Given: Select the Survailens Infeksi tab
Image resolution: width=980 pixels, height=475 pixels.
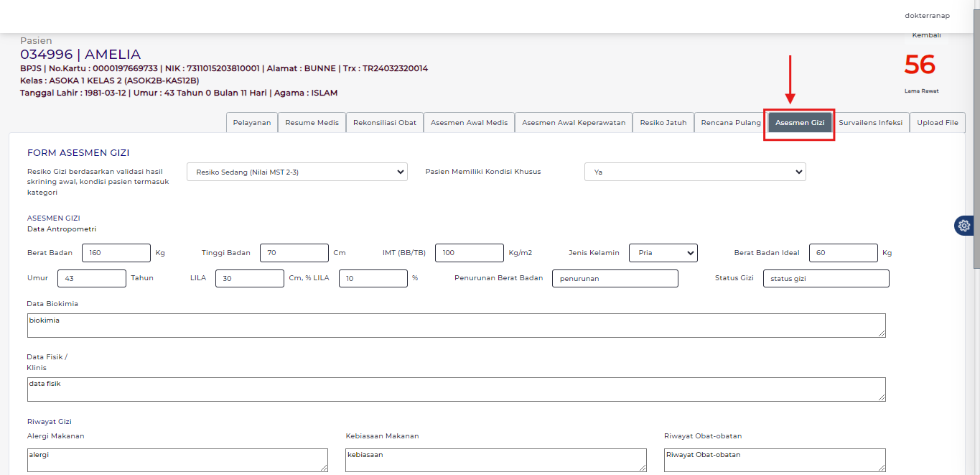Looking at the screenshot, I should coord(870,123).
